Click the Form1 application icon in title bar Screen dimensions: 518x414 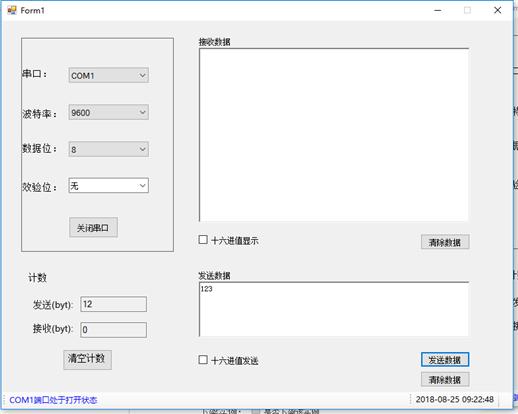pyautogui.click(x=12, y=10)
